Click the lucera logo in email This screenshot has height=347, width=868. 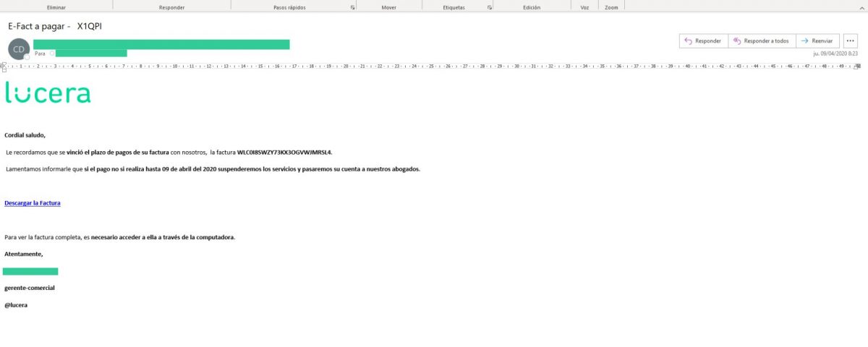pos(48,93)
